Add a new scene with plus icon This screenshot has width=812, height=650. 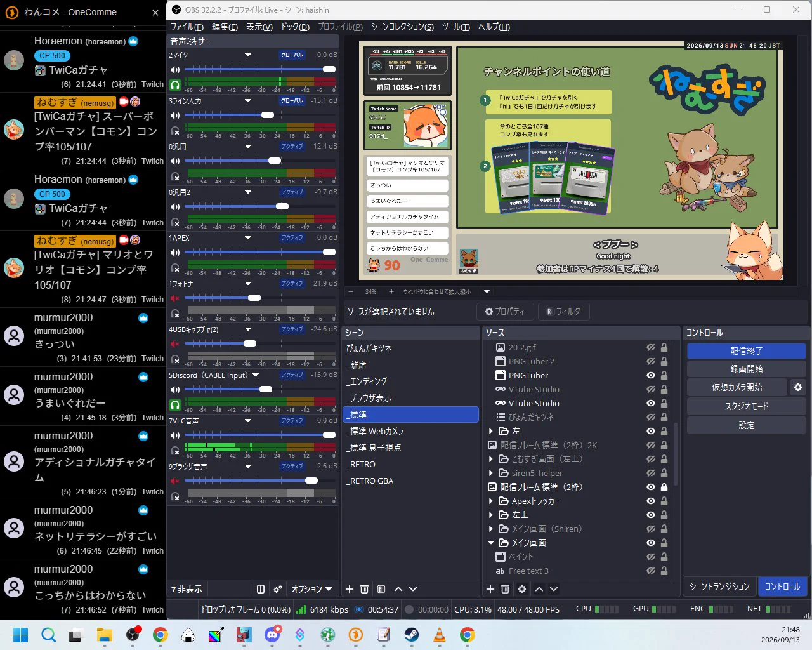[x=350, y=589]
